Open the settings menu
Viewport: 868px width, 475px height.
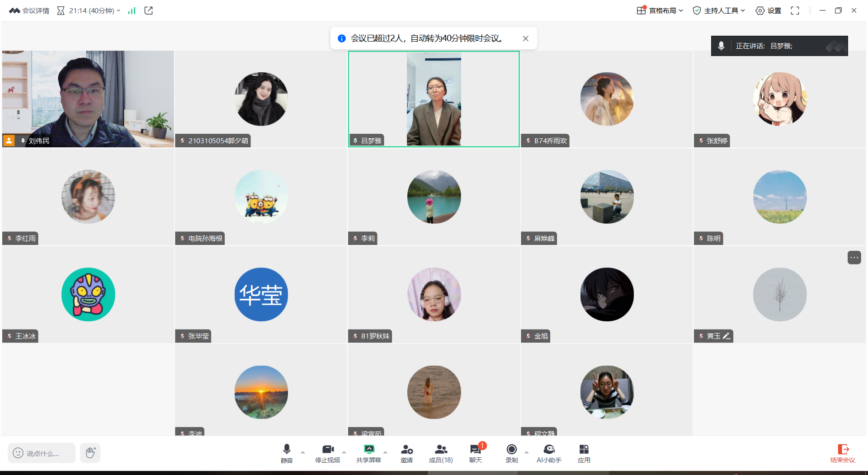click(x=768, y=10)
